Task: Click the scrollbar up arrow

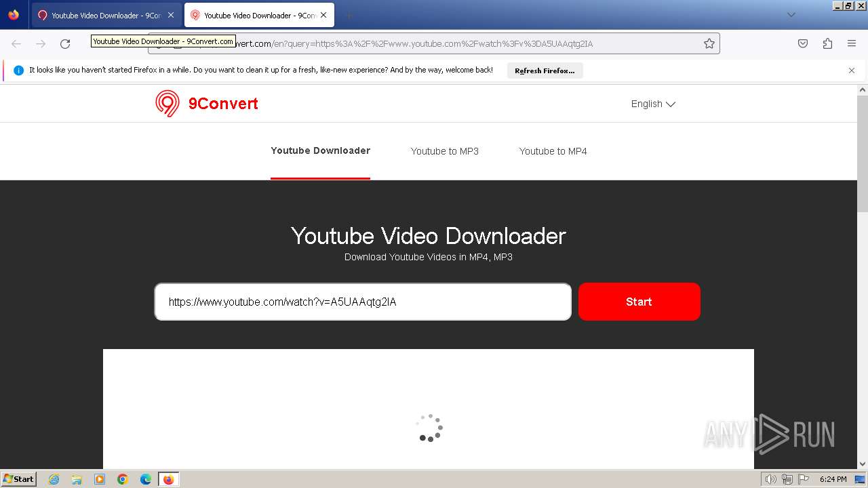Action: pos(863,89)
